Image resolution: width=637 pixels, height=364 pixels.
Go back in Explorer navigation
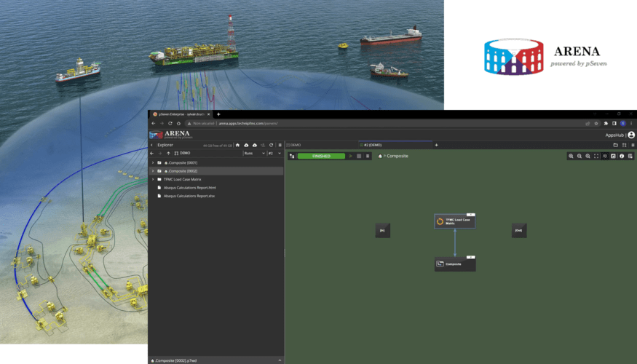pyautogui.click(x=152, y=153)
